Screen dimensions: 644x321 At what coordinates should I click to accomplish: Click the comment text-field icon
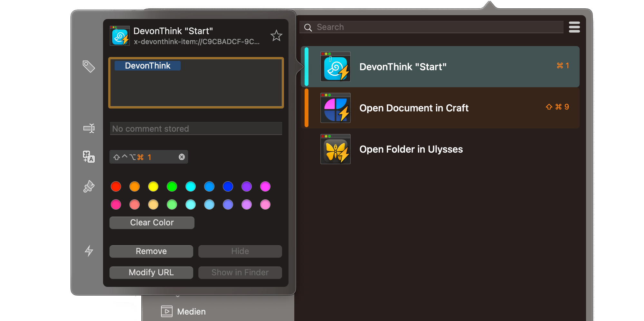(89, 128)
